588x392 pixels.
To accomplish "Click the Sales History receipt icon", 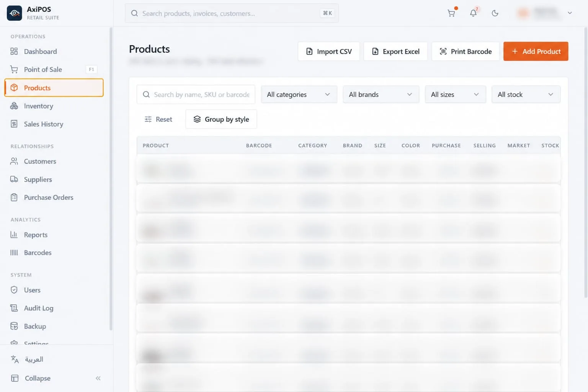I will point(14,124).
